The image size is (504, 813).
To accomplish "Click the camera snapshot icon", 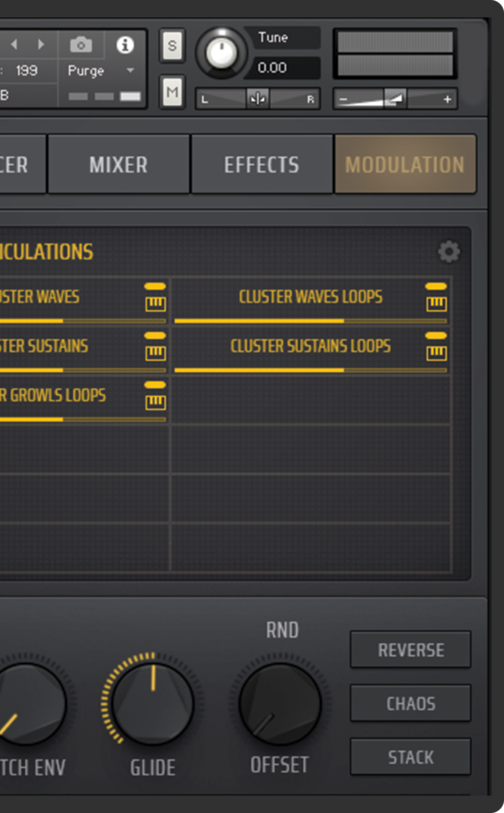I will [81, 45].
